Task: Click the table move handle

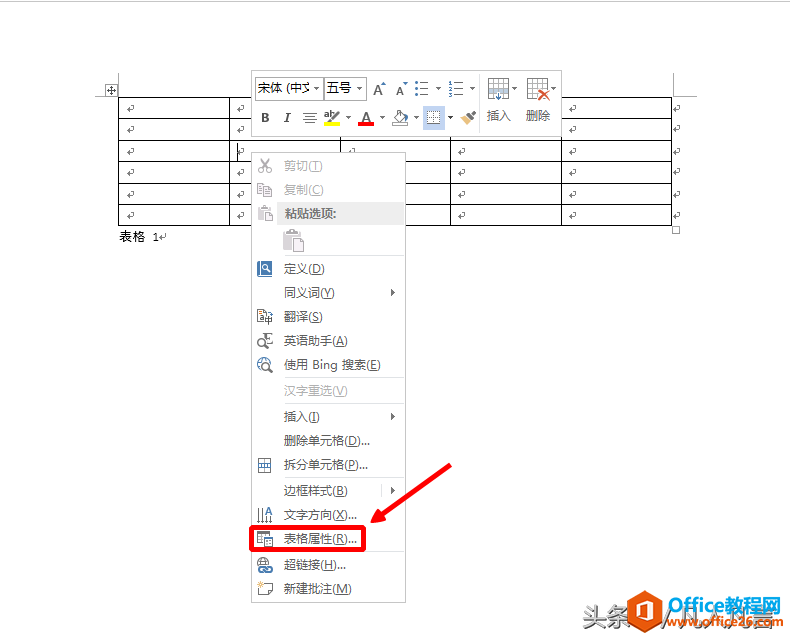Action: 111,90
